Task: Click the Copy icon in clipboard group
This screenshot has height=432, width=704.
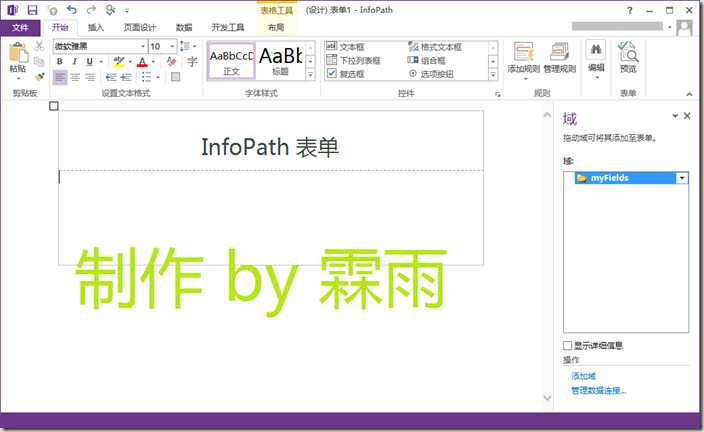Action: [x=39, y=62]
